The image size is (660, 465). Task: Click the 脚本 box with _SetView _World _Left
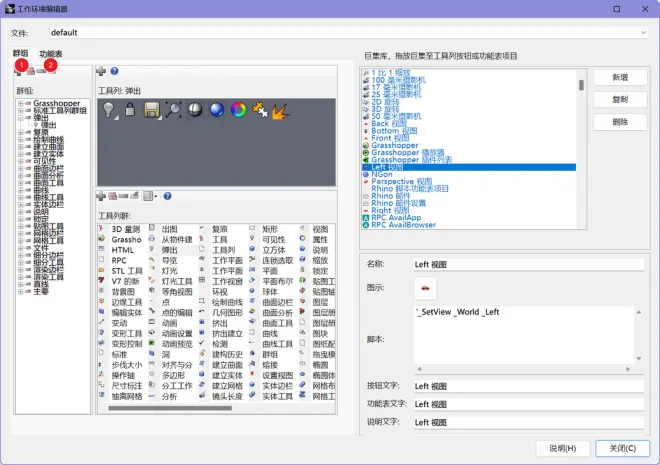click(x=524, y=335)
